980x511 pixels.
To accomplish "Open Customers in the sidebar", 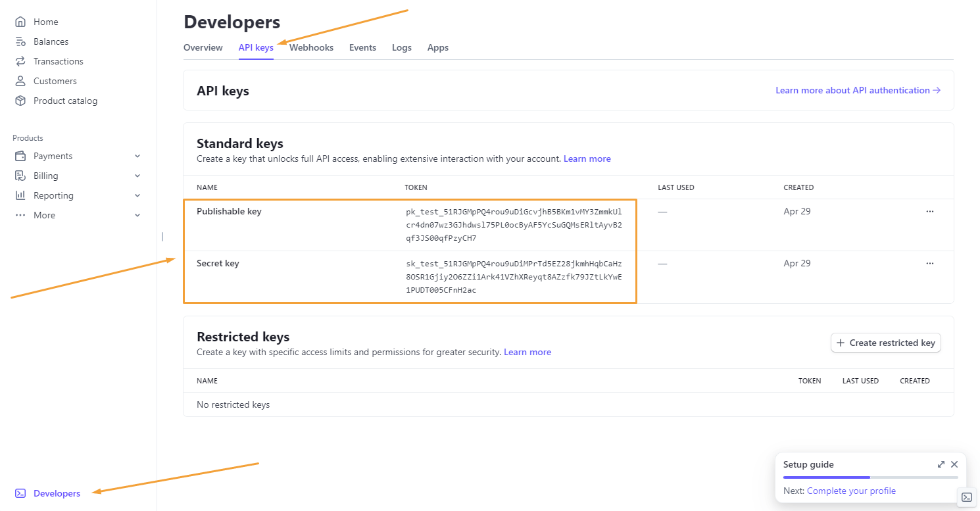I will coord(55,81).
